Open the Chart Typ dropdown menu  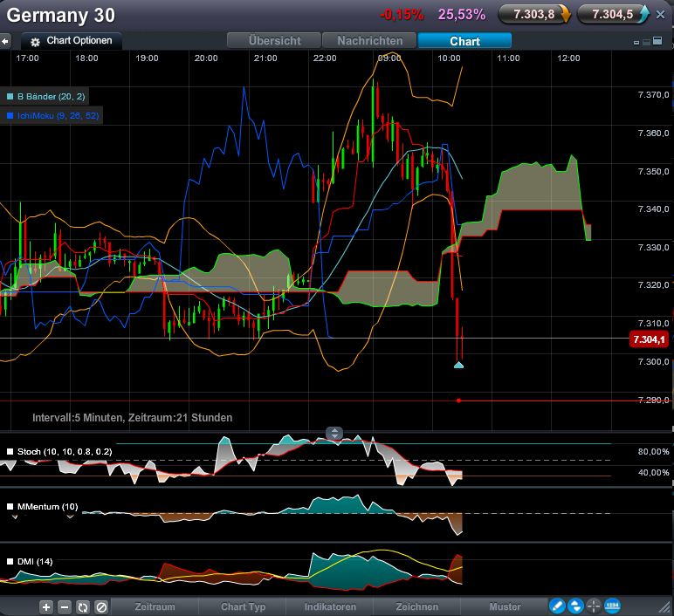click(x=244, y=607)
